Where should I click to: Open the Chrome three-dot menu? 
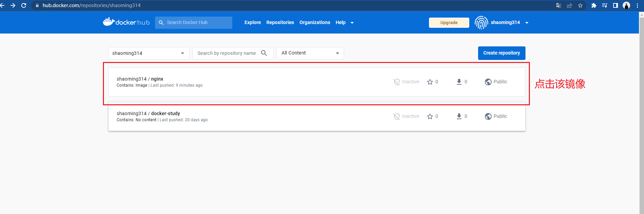point(637,5)
